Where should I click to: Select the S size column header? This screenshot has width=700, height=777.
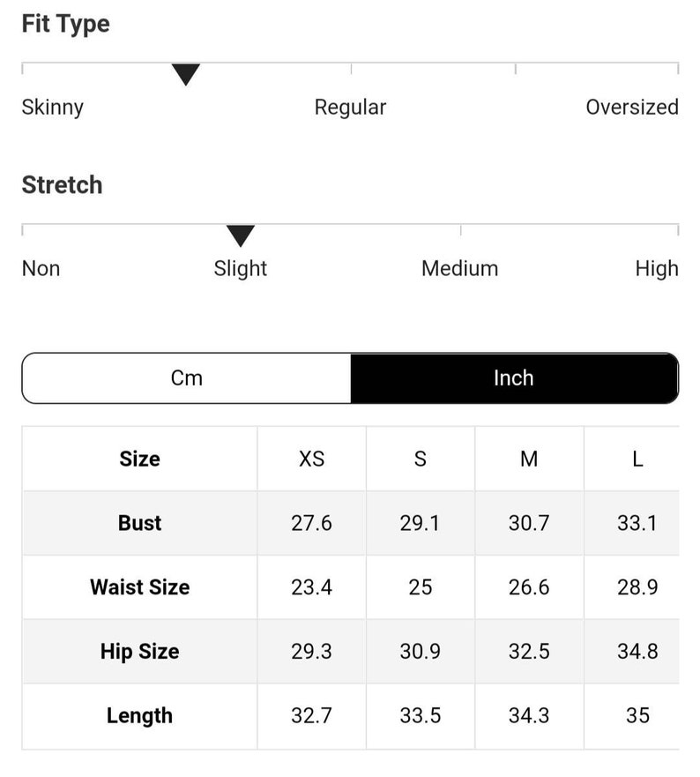click(x=421, y=459)
